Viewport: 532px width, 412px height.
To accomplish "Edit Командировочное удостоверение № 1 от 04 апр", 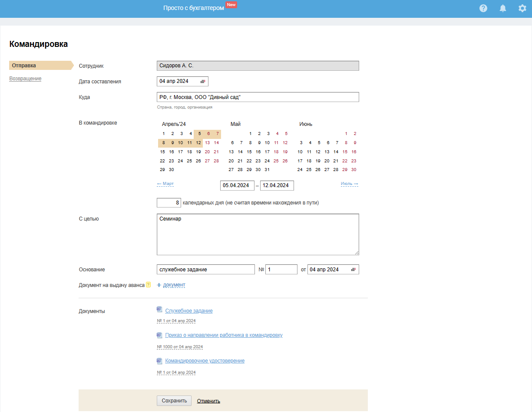I will [x=176, y=372].
